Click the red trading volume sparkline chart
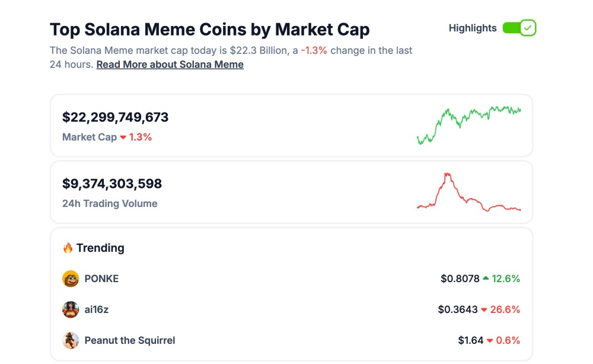Viewport: 593px width, 364px height. 468,193
